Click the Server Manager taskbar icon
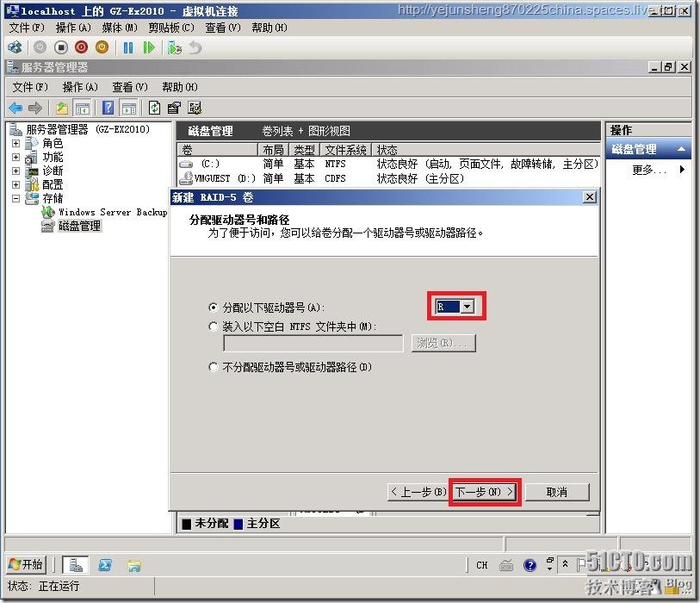This screenshot has height=603, width=700. pyautogui.click(x=76, y=565)
